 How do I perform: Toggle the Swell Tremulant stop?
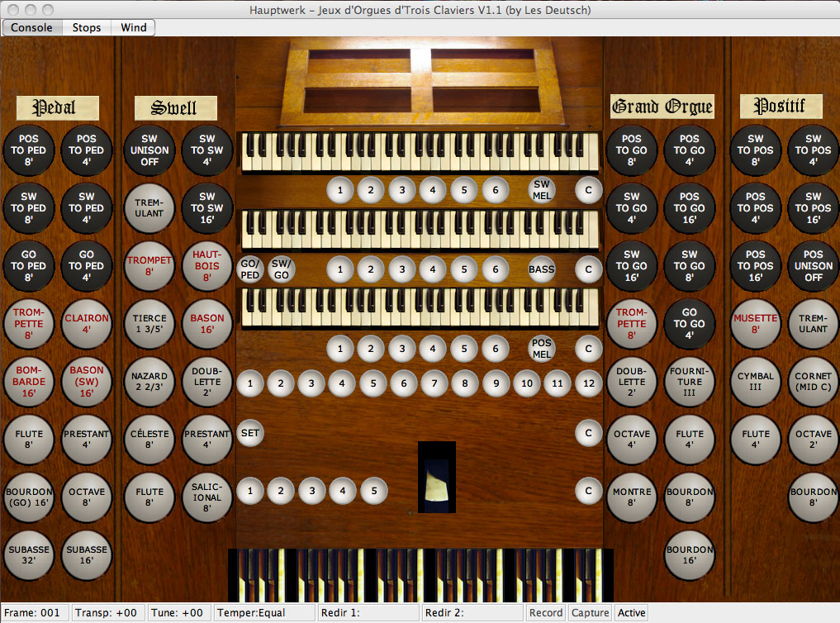[x=149, y=208]
